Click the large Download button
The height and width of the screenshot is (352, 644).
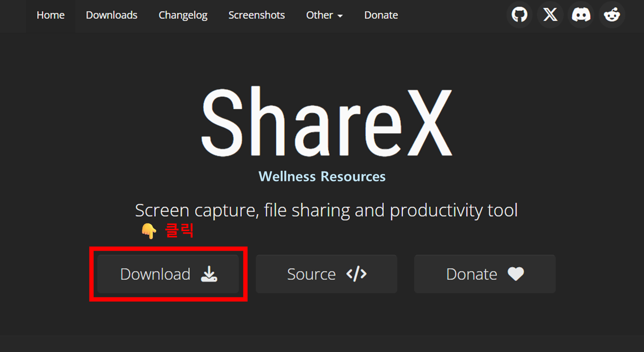[168, 274]
